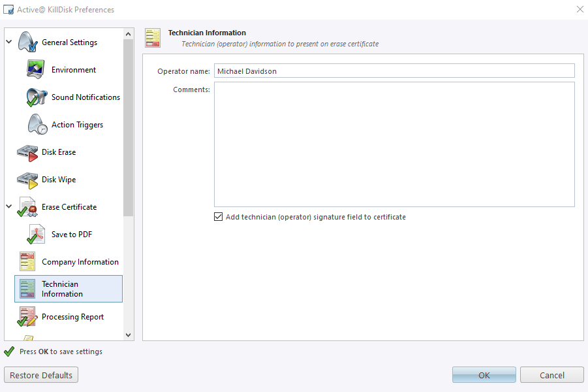Uncheck the technician signature field checkbox
The height and width of the screenshot is (392, 588).
click(x=219, y=217)
